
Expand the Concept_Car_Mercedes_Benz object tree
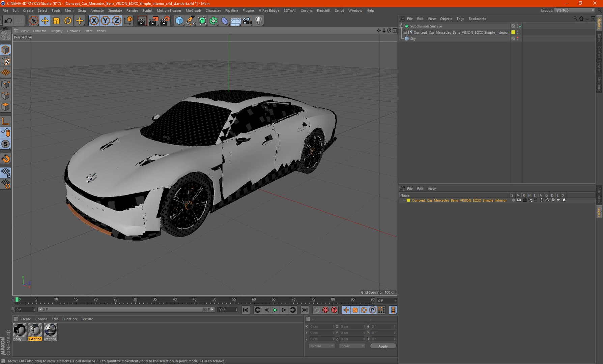tap(405, 32)
